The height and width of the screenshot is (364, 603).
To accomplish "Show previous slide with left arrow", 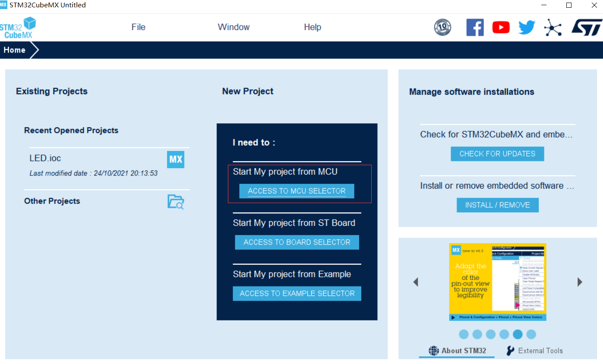I will point(416,282).
